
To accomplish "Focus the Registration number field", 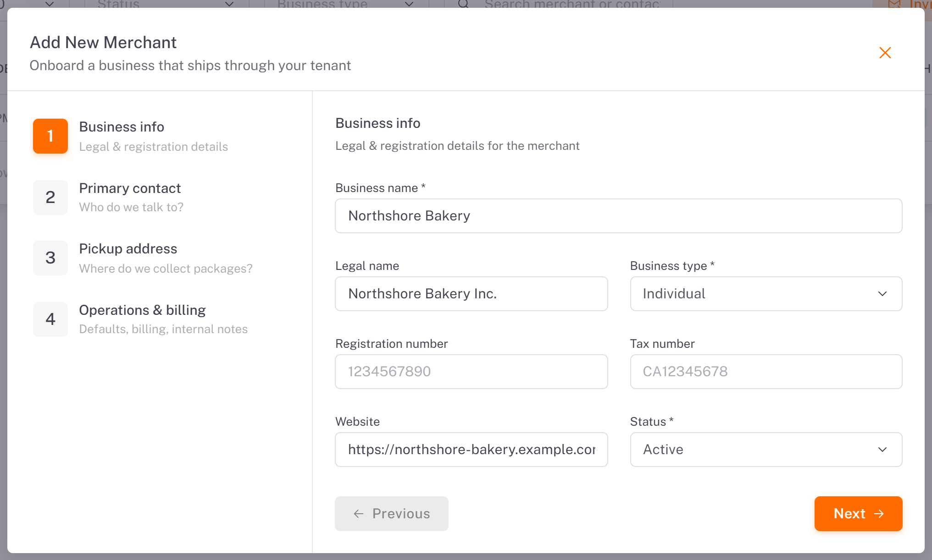I will [x=471, y=372].
